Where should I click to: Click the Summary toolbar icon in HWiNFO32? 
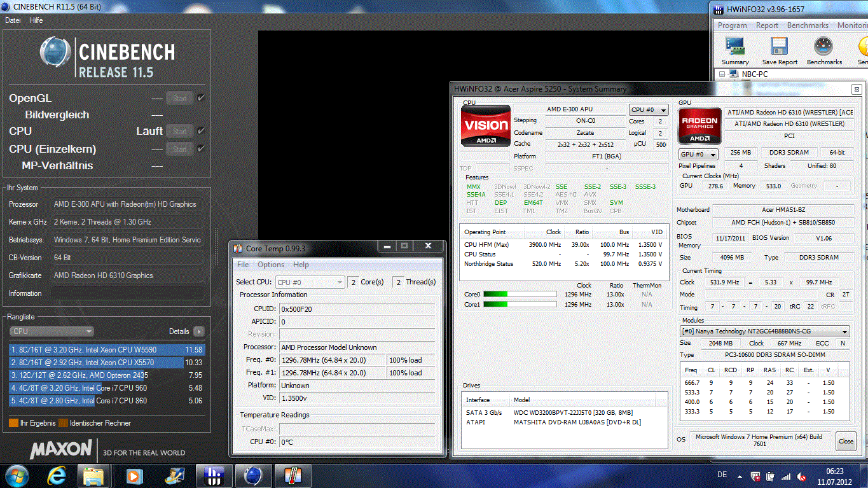(x=735, y=46)
